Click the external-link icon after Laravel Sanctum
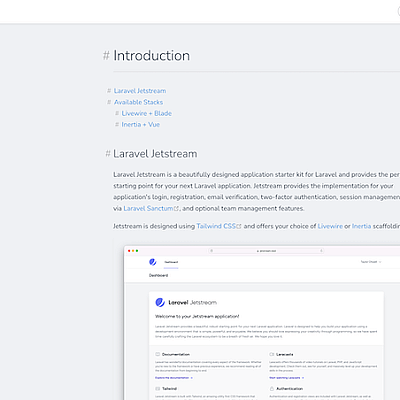Viewport: 400px width, 400px height. [176, 209]
